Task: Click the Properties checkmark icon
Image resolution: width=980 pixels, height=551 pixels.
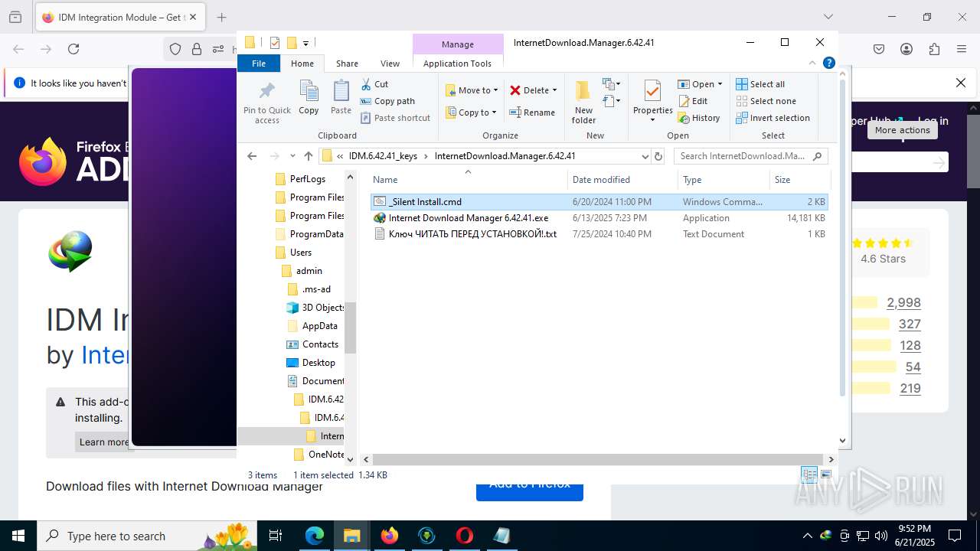Action: click(652, 92)
